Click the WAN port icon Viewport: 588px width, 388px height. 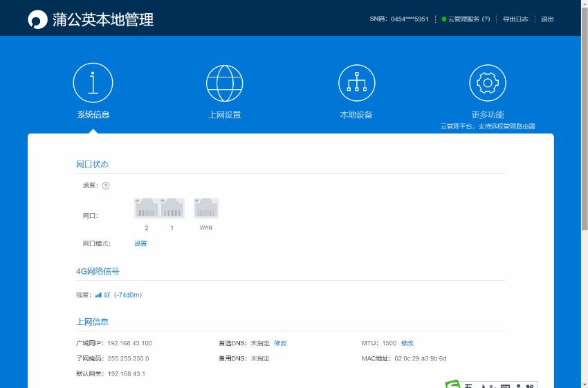coord(206,208)
